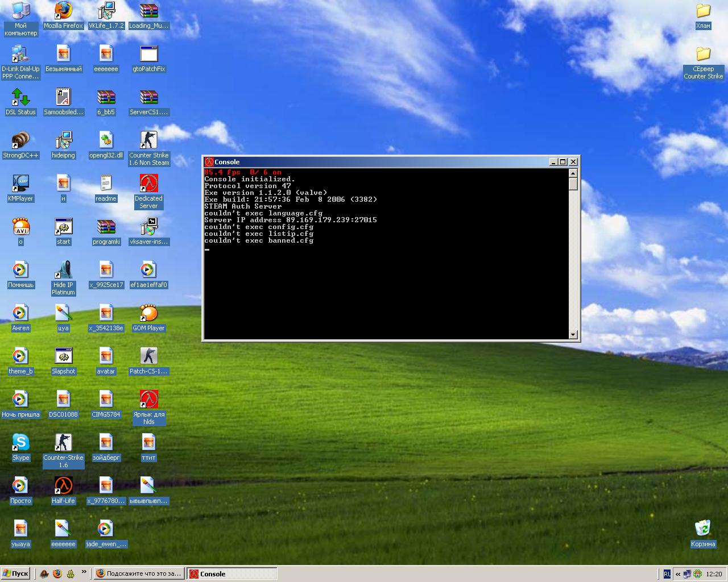Viewport: 728px width, 582px height.
Task: Select the Hide IP Platinum shortcut
Action: coord(63,278)
